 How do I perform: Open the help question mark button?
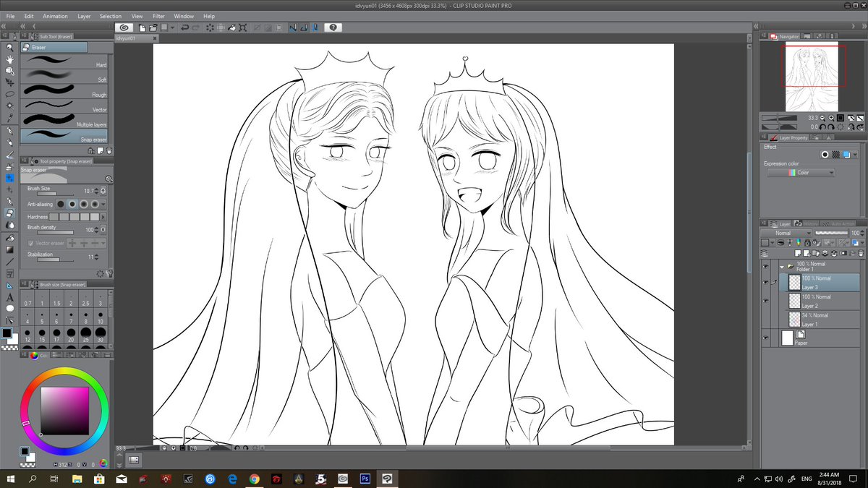(333, 27)
